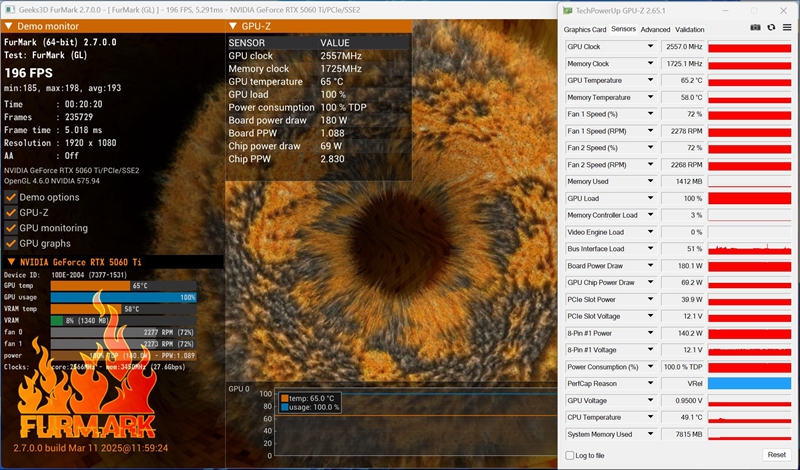This screenshot has height=470, width=800.
Task: Click the blue PerfCap Reason graph bar
Action: click(750, 383)
